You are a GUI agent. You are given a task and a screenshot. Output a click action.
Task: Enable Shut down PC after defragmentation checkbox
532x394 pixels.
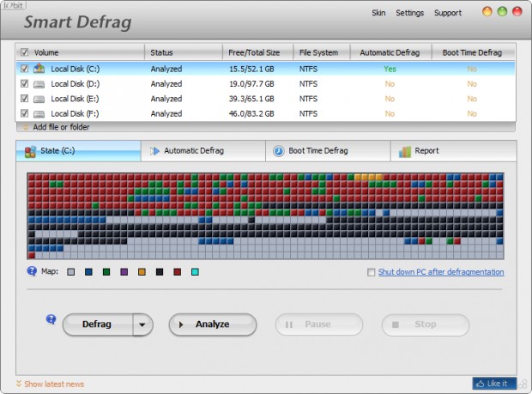pos(372,272)
